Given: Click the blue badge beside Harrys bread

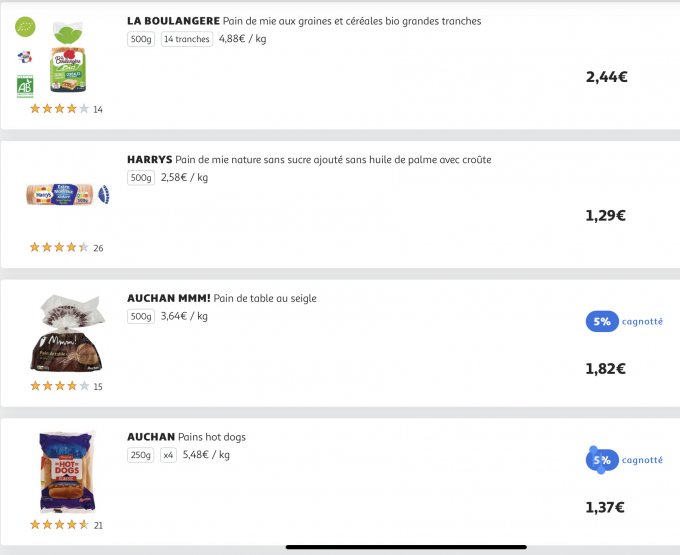Looking at the screenshot, I should (x=105, y=194).
